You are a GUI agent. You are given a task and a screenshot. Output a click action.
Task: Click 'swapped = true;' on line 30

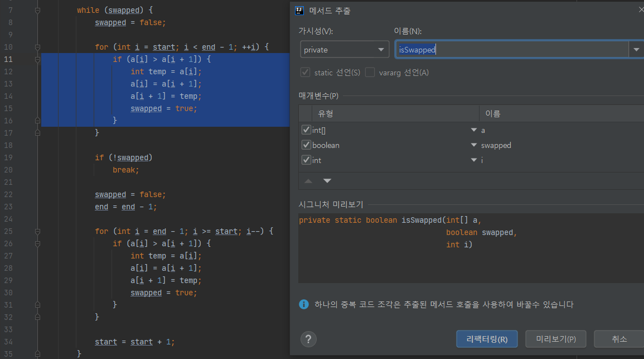[163, 293]
